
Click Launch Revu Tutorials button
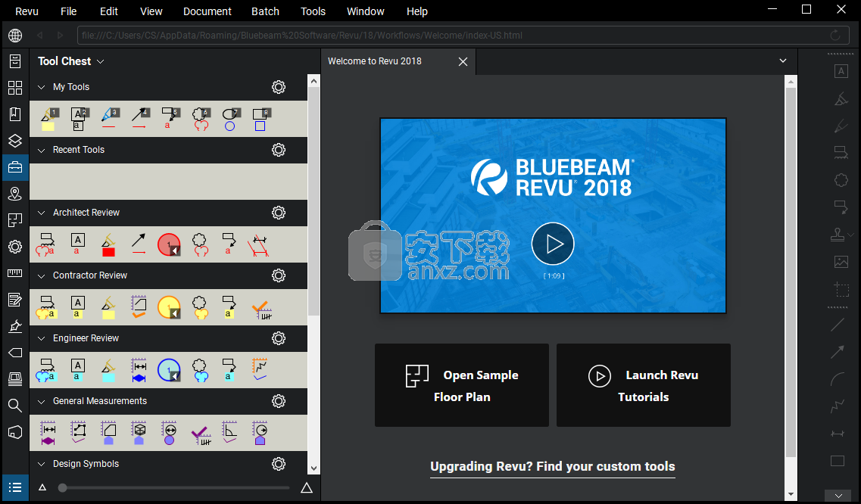[644, 385]
